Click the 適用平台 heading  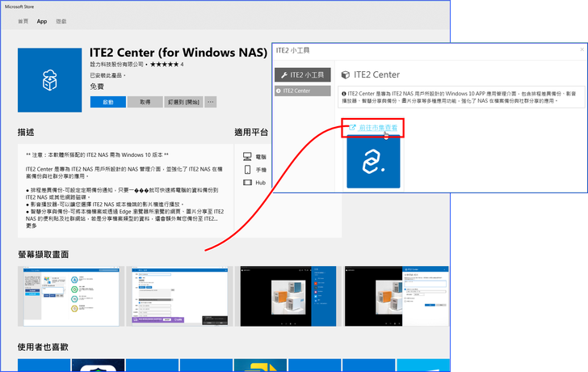coord(251,132)
